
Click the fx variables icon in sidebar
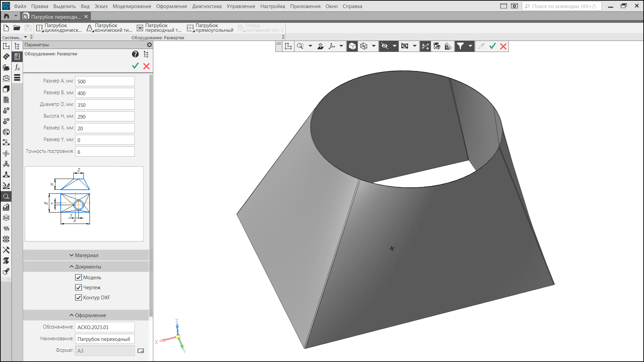17,67
